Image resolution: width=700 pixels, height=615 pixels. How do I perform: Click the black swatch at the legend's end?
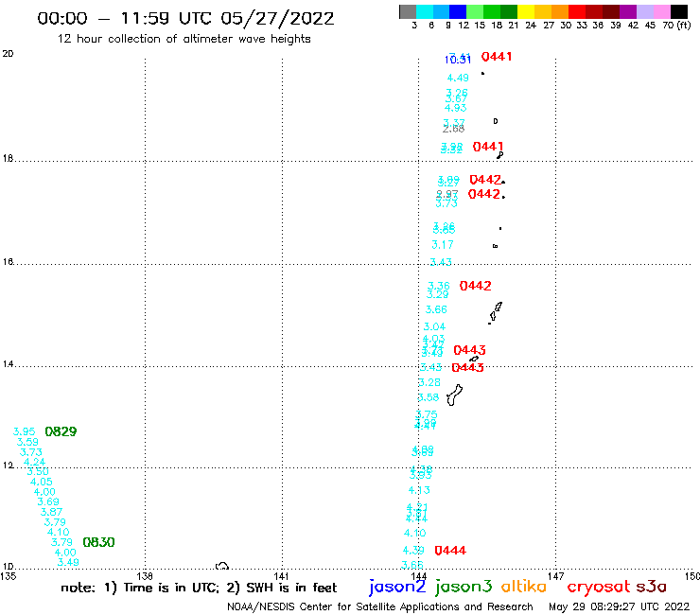[x=678, y=11]
